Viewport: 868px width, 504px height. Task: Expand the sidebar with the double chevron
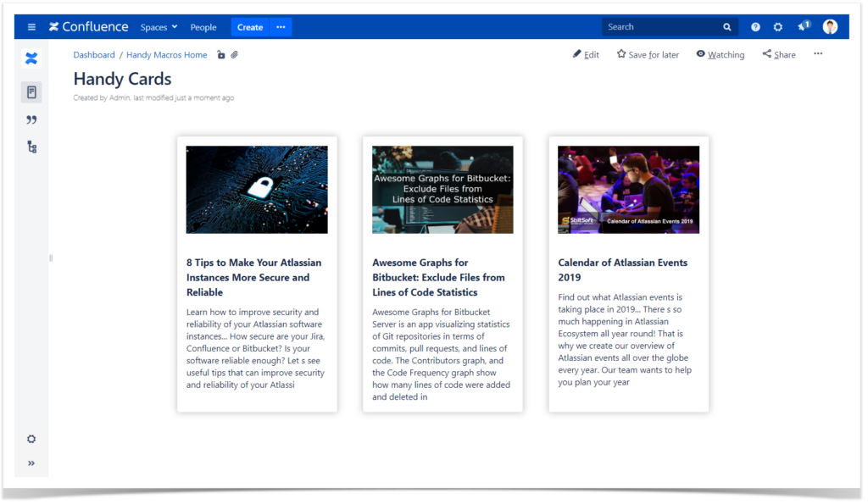click(31, 463)
